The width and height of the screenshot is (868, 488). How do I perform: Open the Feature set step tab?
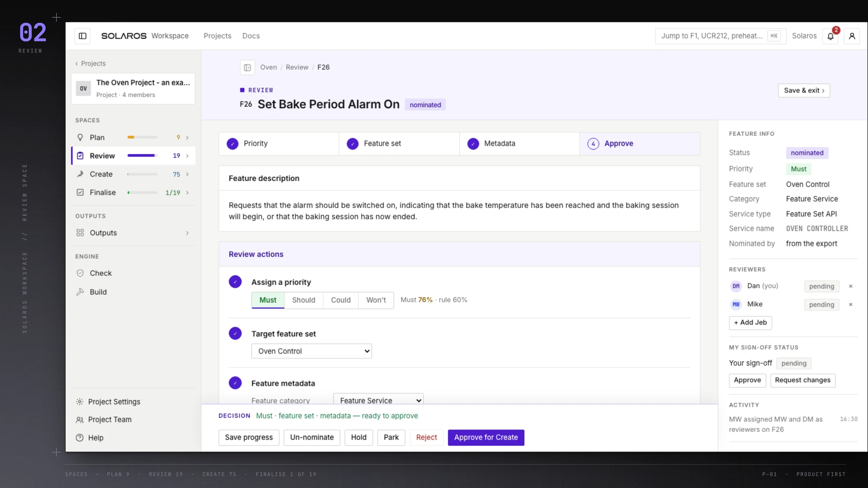pyautogui.click(x=399, y=143)
